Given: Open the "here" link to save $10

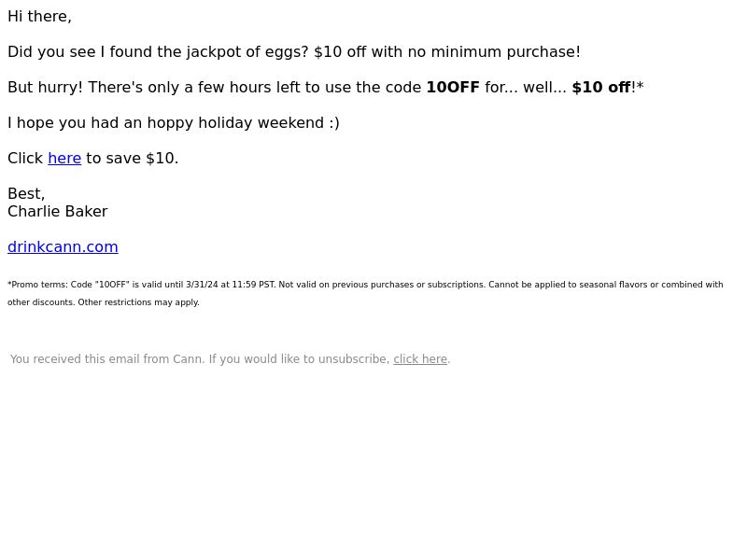Looking at the screenshot, I should 64,158.
